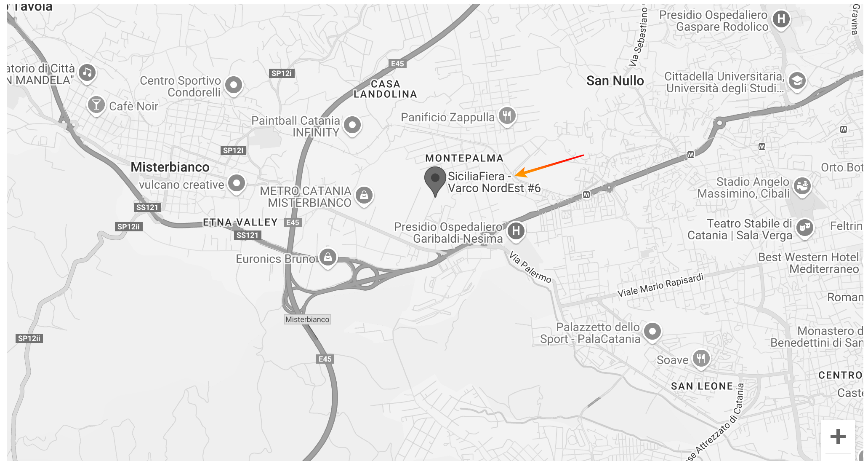Select the Cafè Noir cocktail icon

pos(96,105)
